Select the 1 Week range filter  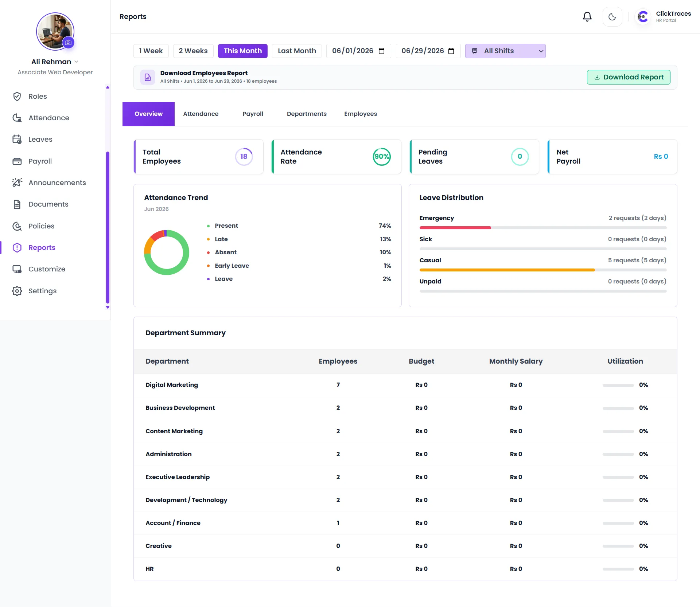pyautogui.click(x=151, y=51)
